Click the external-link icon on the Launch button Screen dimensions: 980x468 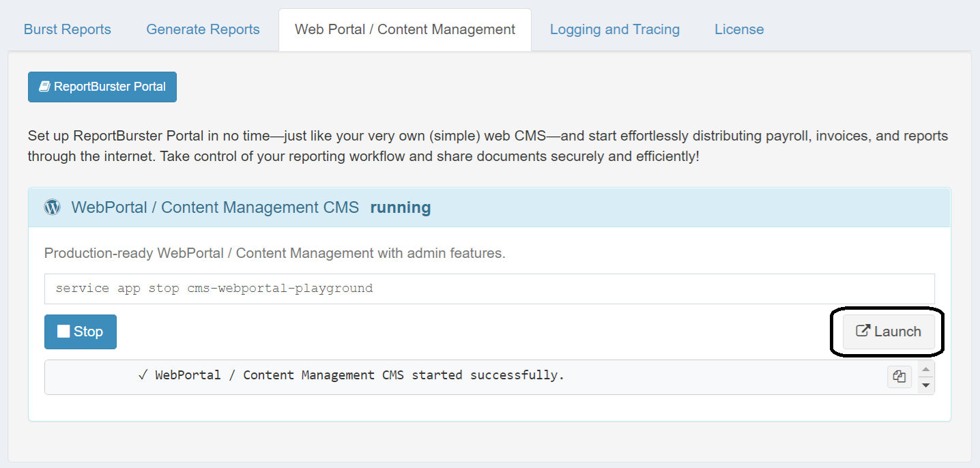[x=863, y=332]
